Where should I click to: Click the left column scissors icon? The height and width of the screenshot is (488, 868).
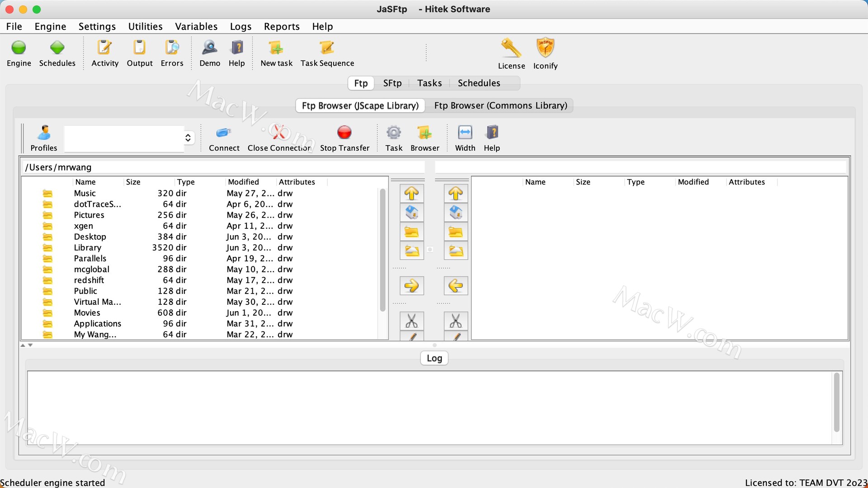(x=411, y=321)
